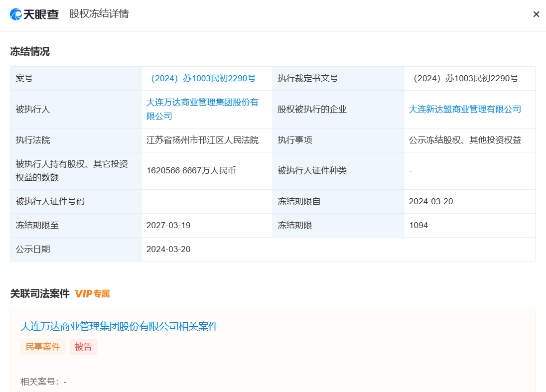
Task: Click the 天眼查 logo
Action: coord(34,14)
